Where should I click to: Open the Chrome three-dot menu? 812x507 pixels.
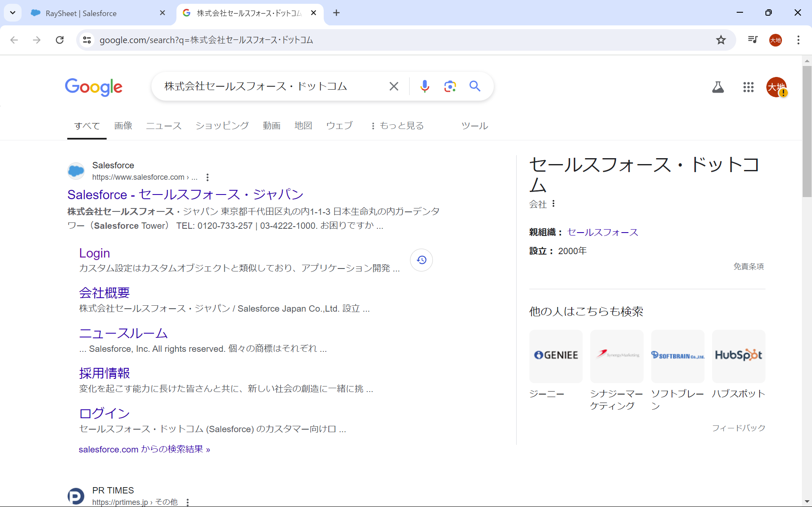[x=798, y=40]
